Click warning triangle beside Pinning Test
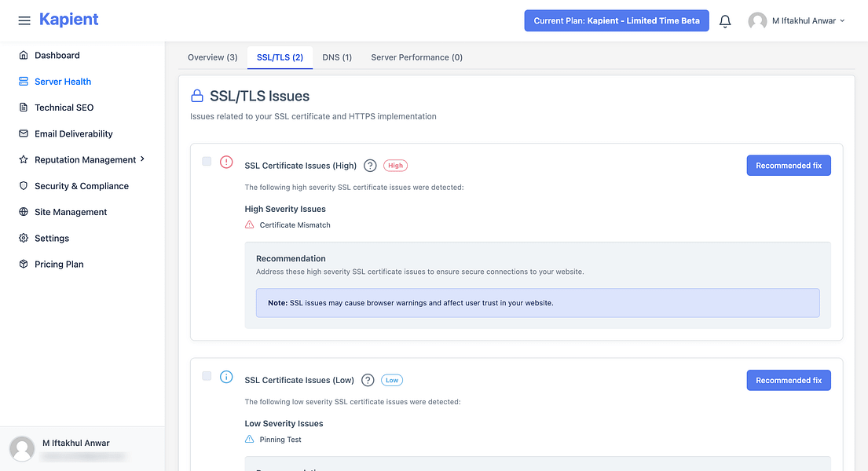868x471 pixels. 250,439
